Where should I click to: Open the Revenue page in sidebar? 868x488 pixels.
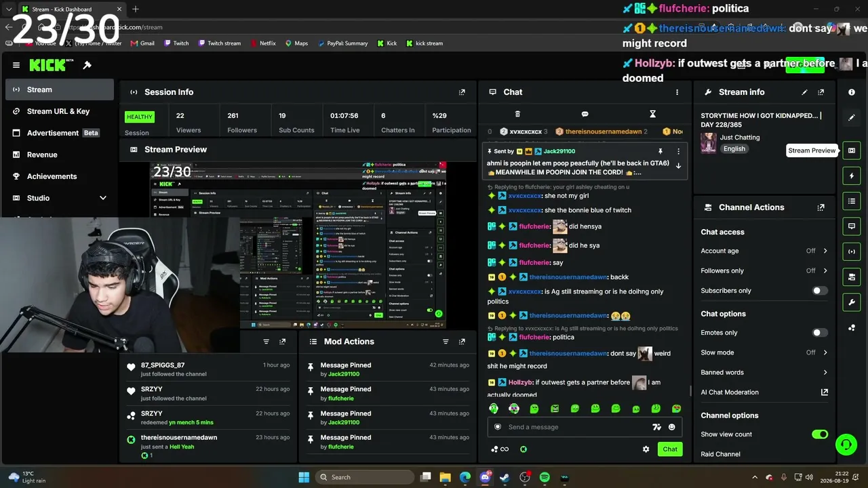(x=60, y=155)
